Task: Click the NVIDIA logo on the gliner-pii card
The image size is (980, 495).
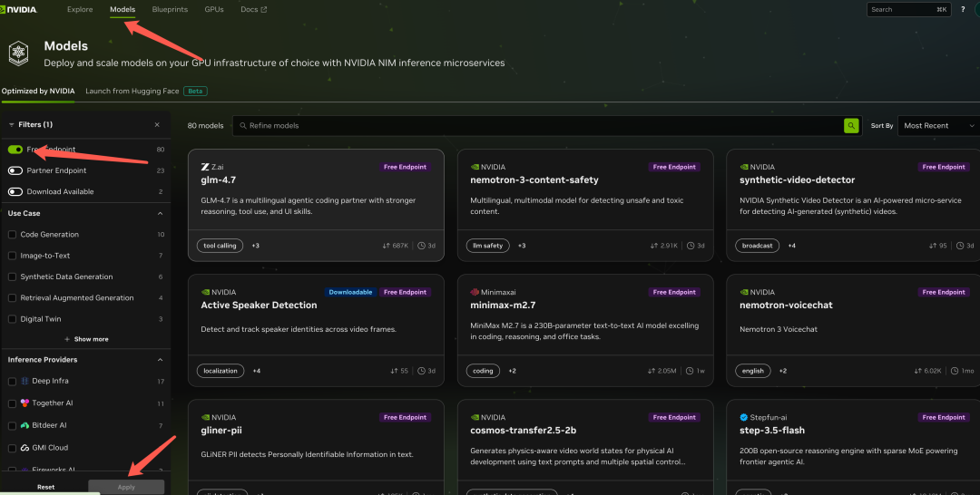Action: tap(205, 417)
